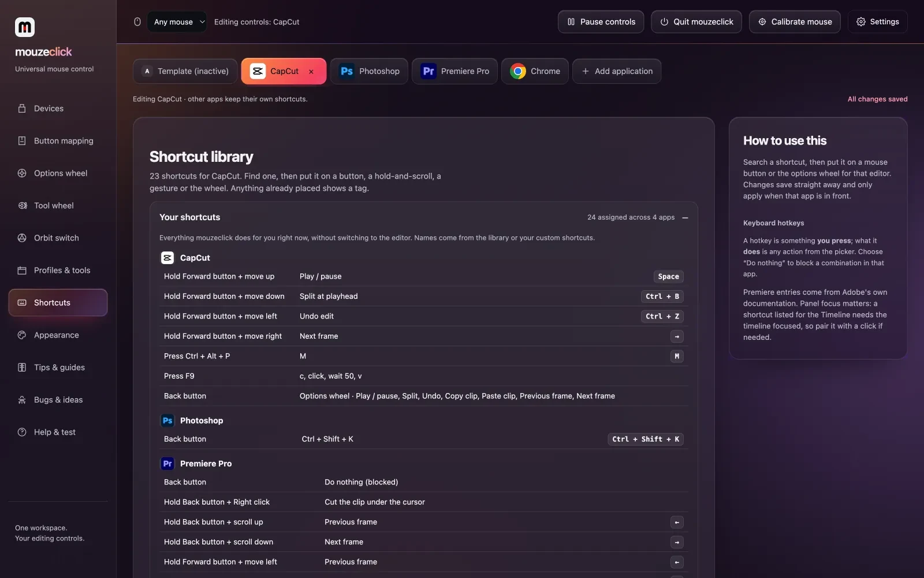Click the Profiles & tools sidebar icon

(22, 271)
